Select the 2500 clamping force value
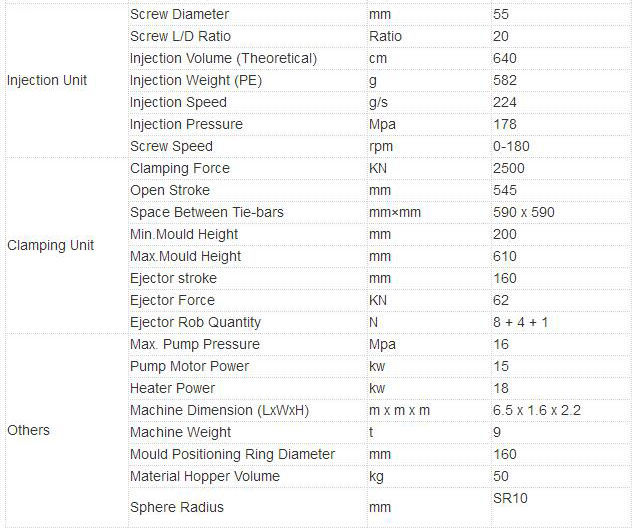The image size is (636, 528). pyautogui.click(x=509, y=168)
